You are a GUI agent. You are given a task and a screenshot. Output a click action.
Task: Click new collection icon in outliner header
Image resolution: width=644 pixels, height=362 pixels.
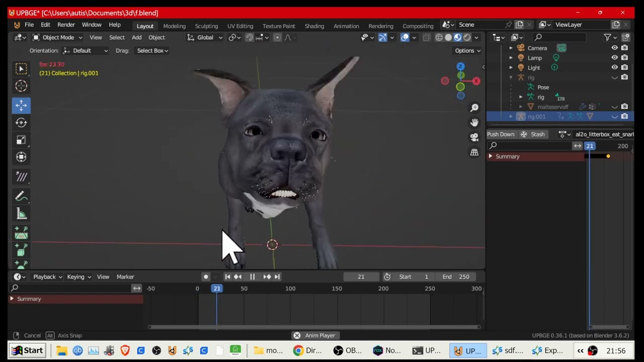click(x=626, y=37)
